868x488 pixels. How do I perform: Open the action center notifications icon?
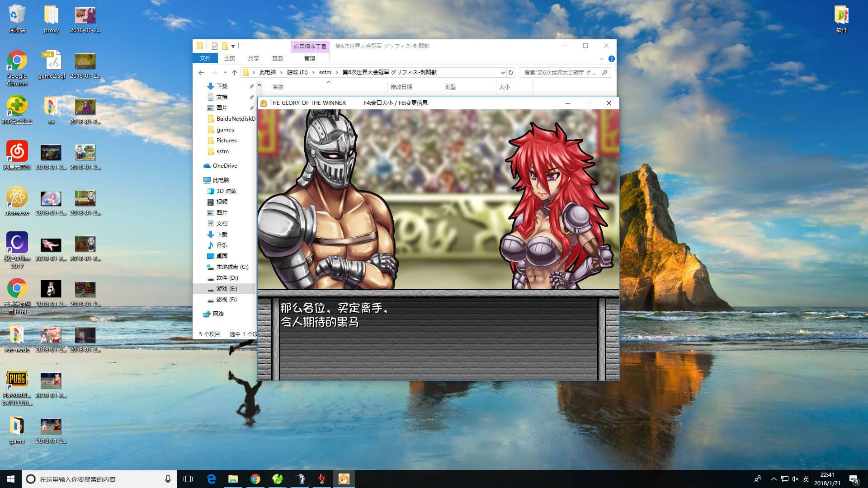tap(854, 479)
